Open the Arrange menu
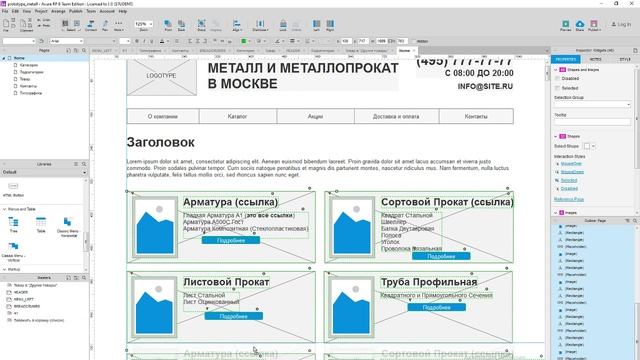This screenshot has width=640, height=360. [58, 11]
